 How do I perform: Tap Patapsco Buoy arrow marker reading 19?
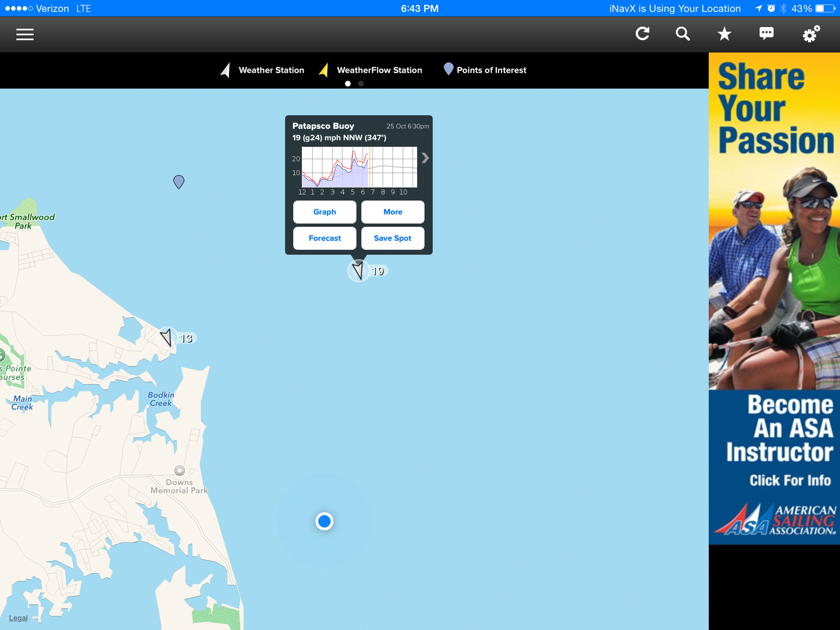coord(358,271)
